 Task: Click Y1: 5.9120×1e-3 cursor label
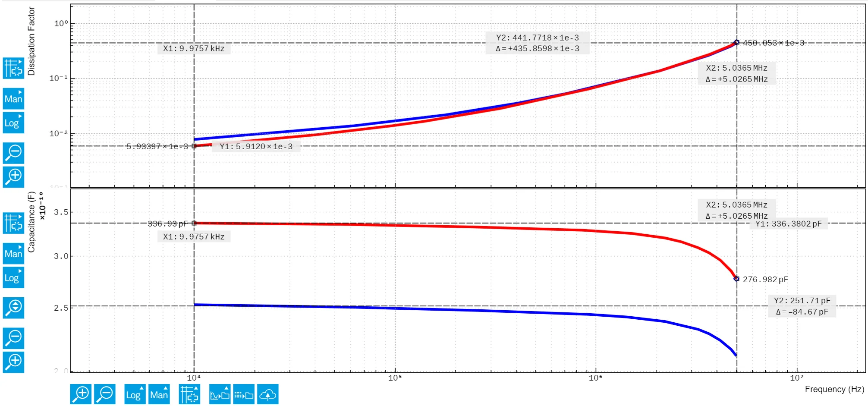click(256, 146)
